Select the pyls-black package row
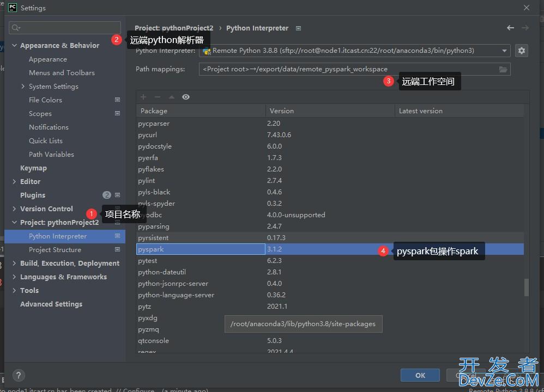Screen dimensions: 544x392 click(330, 192)
